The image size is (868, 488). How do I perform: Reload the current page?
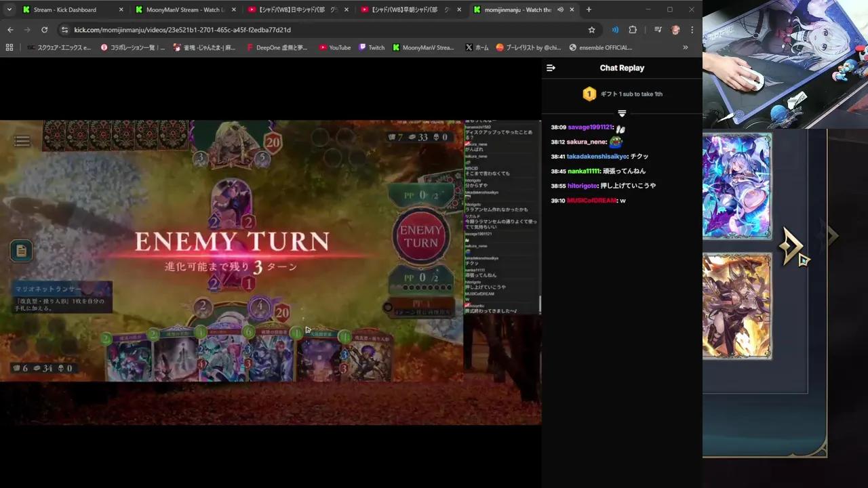44,30
